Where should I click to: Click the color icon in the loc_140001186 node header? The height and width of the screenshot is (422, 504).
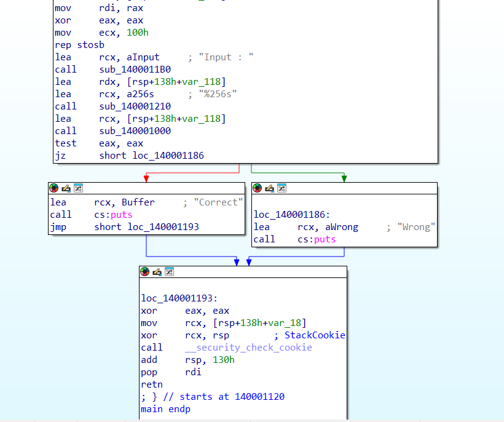point(258,188)
